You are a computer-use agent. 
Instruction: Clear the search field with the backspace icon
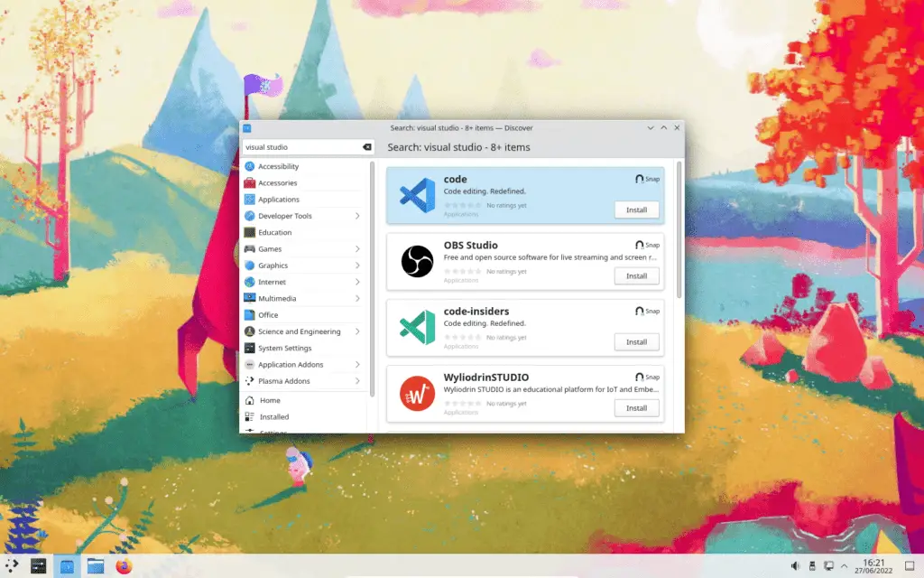(367, 147)
